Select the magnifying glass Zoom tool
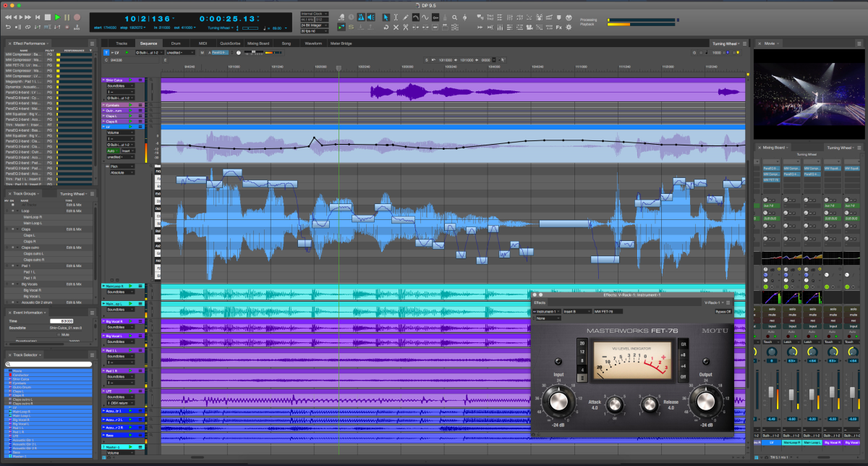 tap(454, 17)
